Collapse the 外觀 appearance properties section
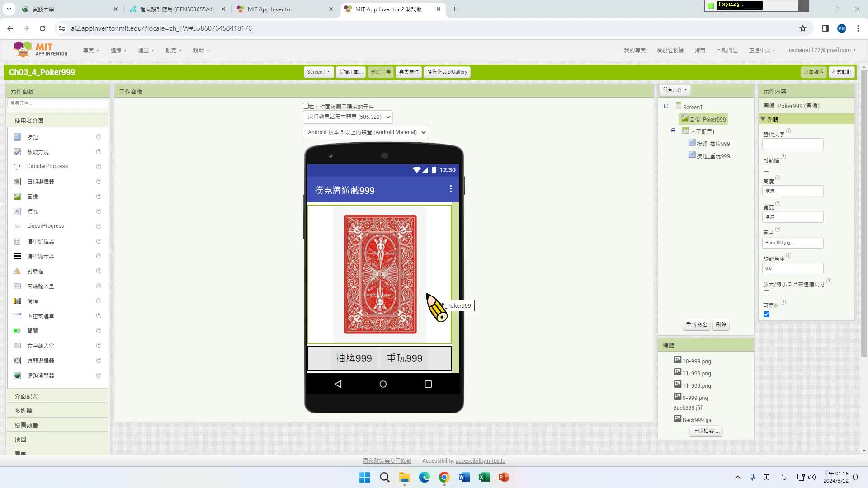 coord(763,119)
